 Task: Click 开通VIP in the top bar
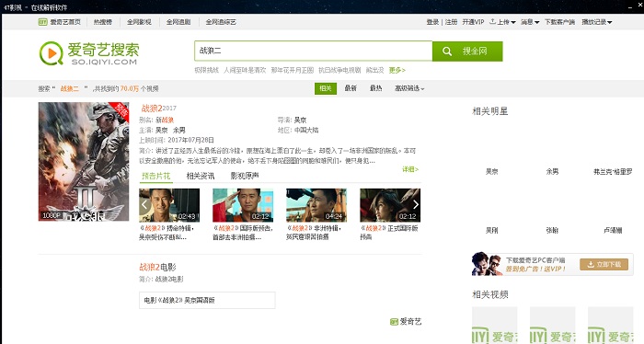pyautogui.click(x=473, y=22)
